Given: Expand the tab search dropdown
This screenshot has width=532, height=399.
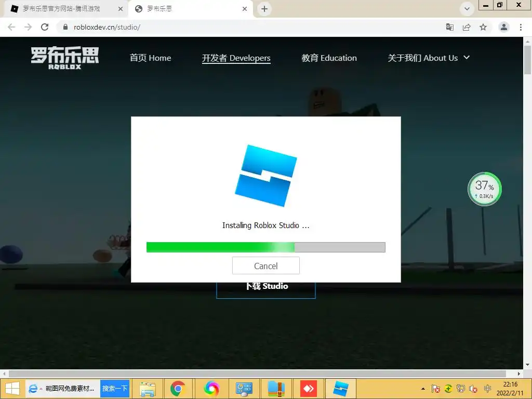Looking at the screenshot, I should pyautogui.click(x=467, y=9).
